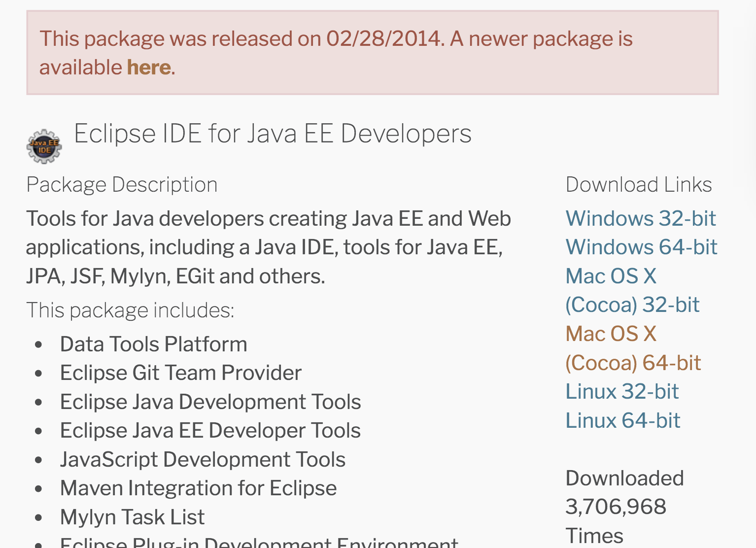756x548 pixels.
Task: Click the Eclipse Java Development Tools item
Action: click(x=210, y=402)
